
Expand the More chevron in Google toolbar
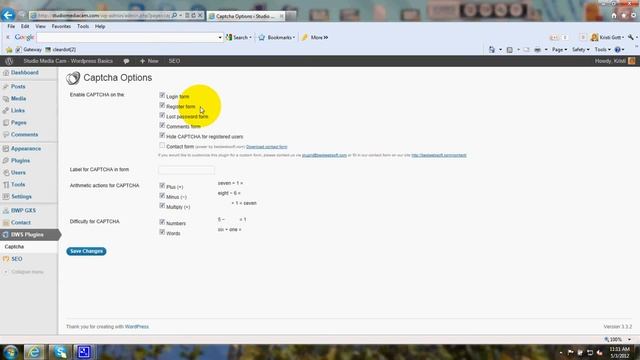pyautogui.click(x=325, y=38)
